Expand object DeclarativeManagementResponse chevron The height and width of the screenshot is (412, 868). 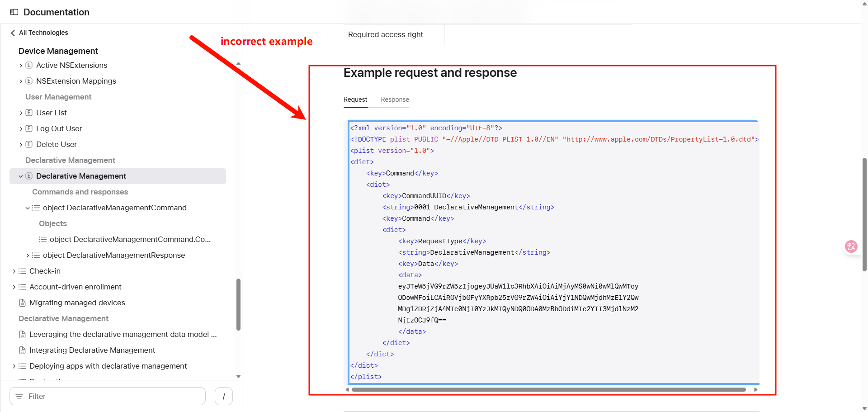[28, 256]
